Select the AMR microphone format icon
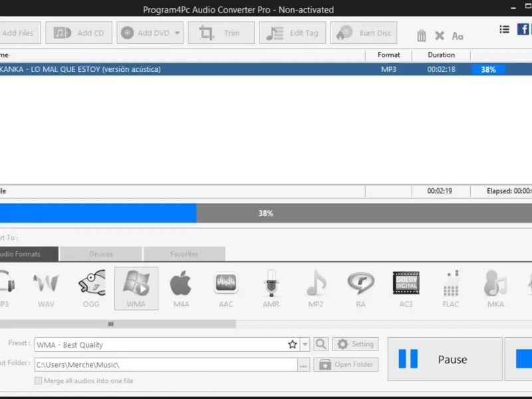The image size is (532, 399). pos(271,289)
